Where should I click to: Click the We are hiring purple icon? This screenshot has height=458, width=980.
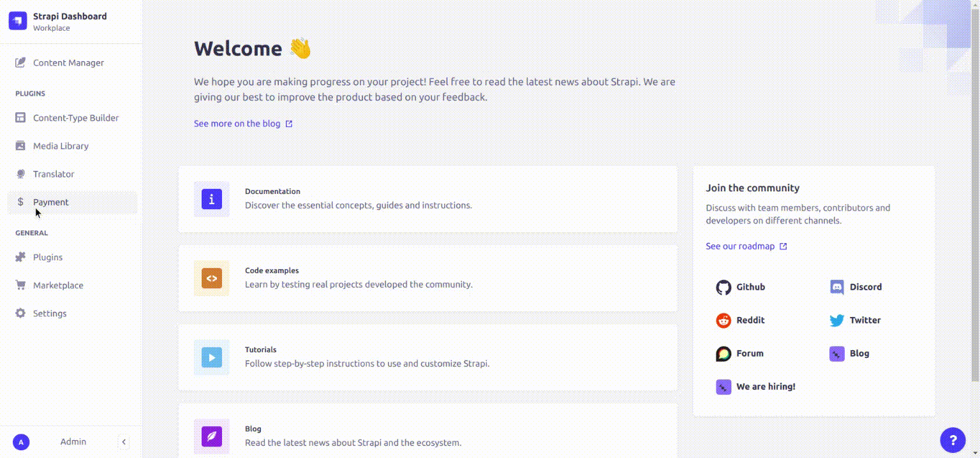[x=724, y=387]
